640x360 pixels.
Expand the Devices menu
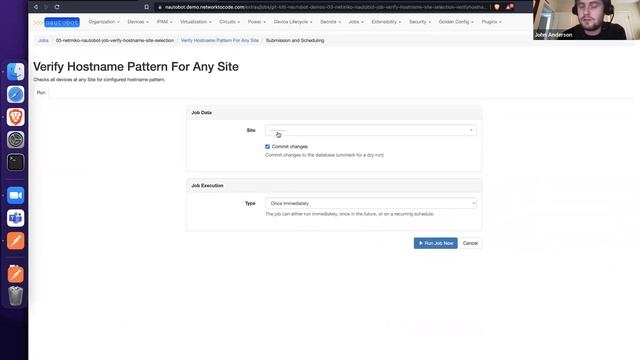(138, 22)
